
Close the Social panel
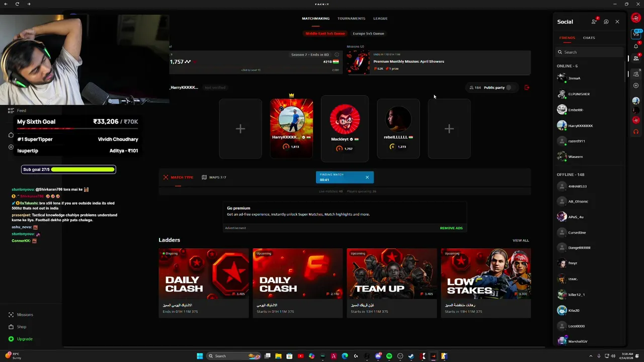617,22
